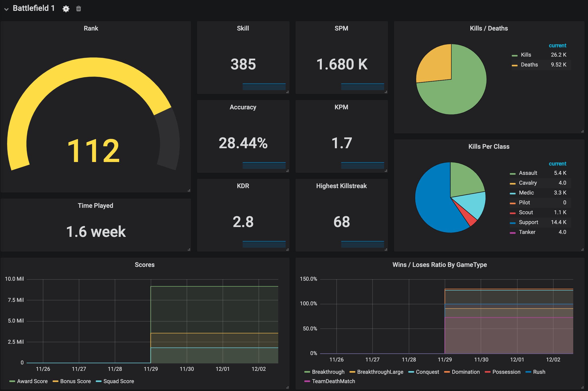Viewport: 588px width, 391px height.
Task: Delete the row using the trash icon
Action: pos(78,8)
